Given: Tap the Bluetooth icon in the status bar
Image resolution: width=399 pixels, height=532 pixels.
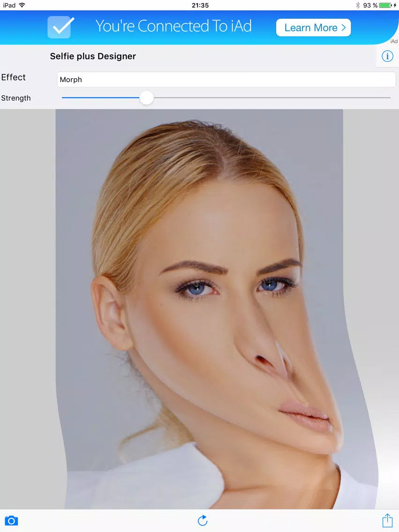Looking at the screenshot, I should (358, 5).
